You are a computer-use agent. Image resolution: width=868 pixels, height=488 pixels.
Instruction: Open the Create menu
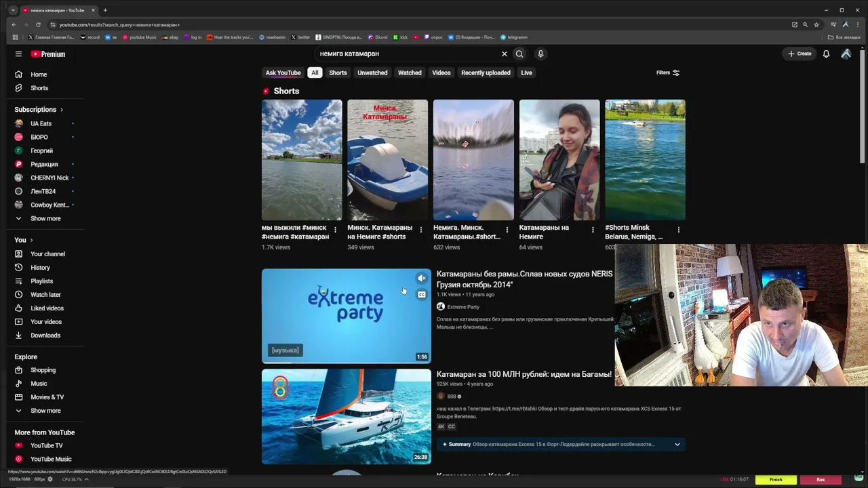click(800, 54)
